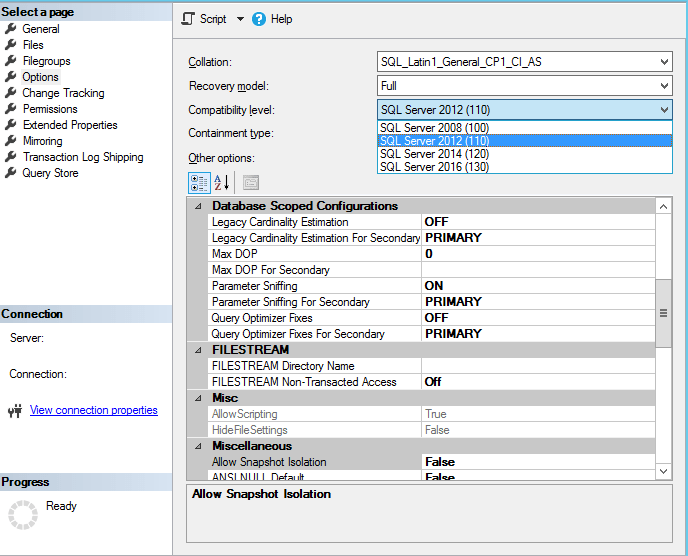The height and width of the screenshot is (556, 688).
Task: Click wrench icon beside Files page
Action: point(11,45)
